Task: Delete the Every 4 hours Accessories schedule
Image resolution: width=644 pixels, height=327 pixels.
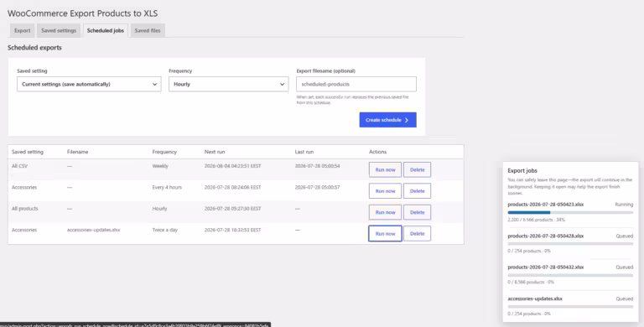Action: coord(418,191)
